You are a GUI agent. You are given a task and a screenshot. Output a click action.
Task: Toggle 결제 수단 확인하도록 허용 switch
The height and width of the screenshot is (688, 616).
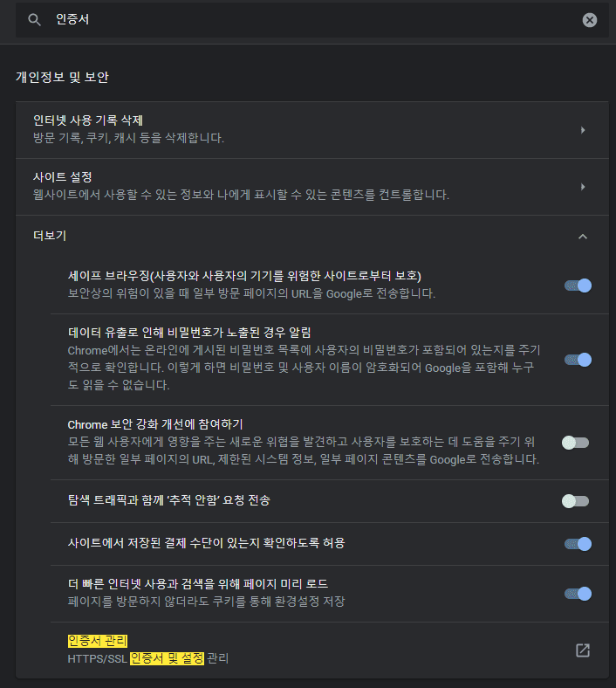[578, 544]
